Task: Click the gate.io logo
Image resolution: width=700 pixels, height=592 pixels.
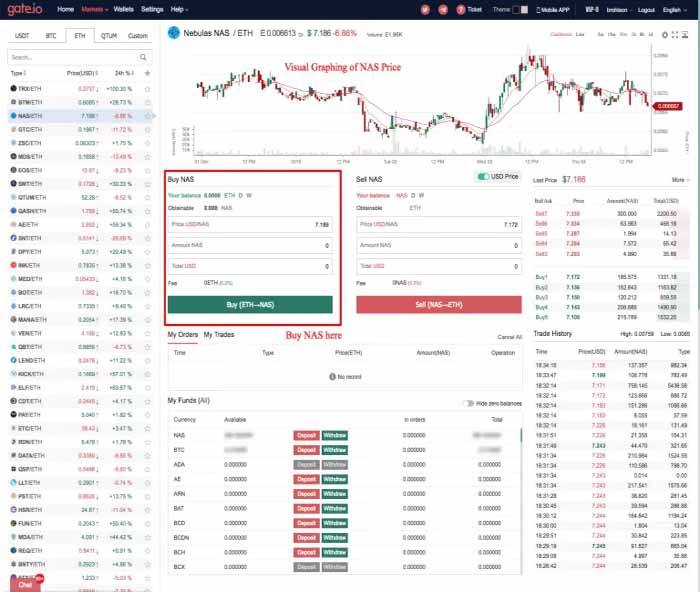Action: coord(25,9)
